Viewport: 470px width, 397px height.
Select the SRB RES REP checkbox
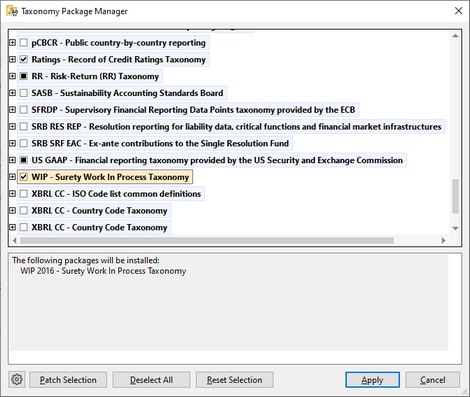pyautogui.click(x=23, y=127)
